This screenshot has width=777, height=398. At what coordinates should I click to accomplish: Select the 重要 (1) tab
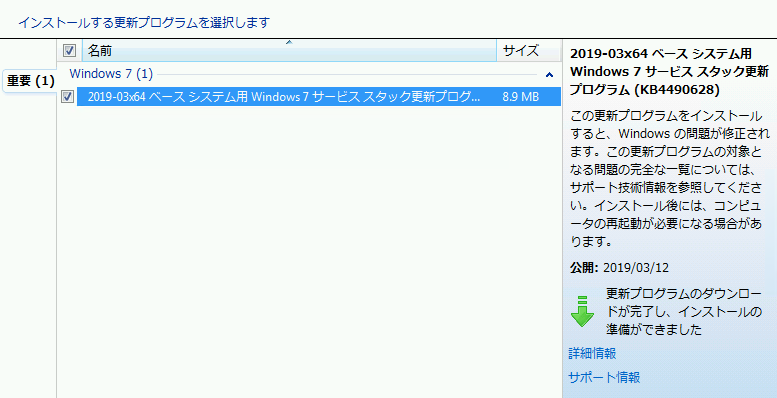point(30,81)
